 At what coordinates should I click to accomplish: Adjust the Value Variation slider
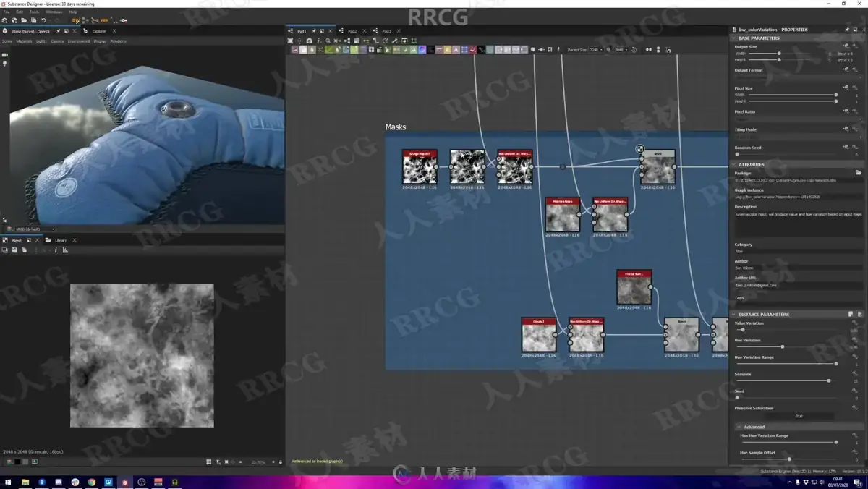pos(786,329)
